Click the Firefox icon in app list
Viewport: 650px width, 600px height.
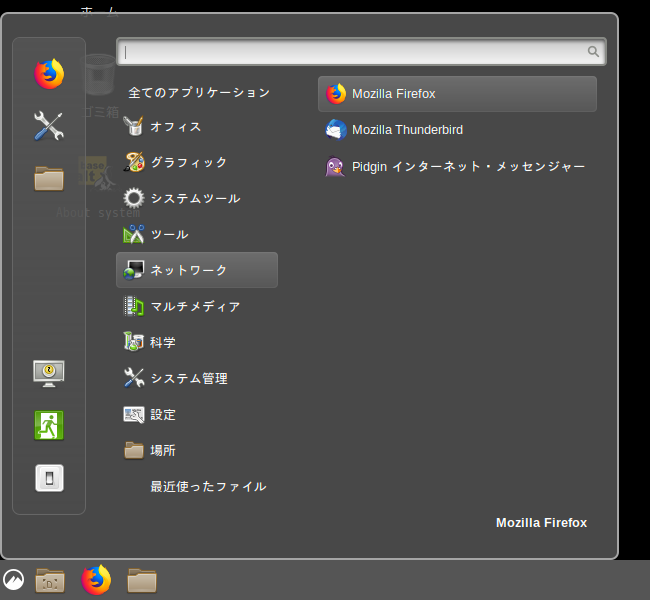[336, 94]
